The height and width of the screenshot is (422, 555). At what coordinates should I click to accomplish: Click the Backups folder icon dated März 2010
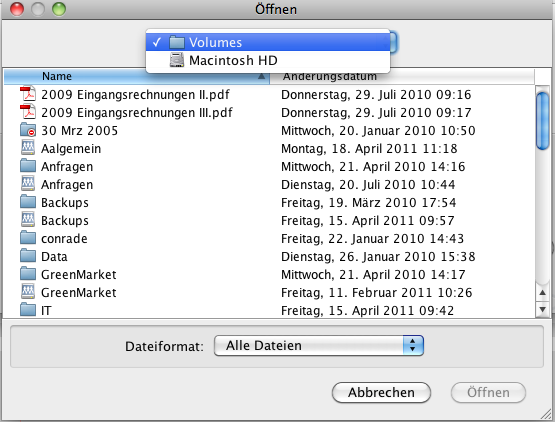pyautogui.click(x=28, y=202)
